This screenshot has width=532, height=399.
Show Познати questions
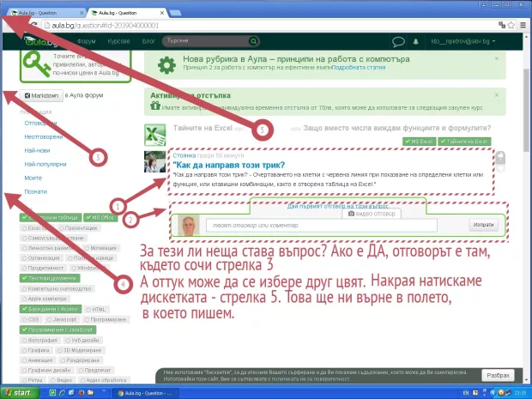[36, 191]
